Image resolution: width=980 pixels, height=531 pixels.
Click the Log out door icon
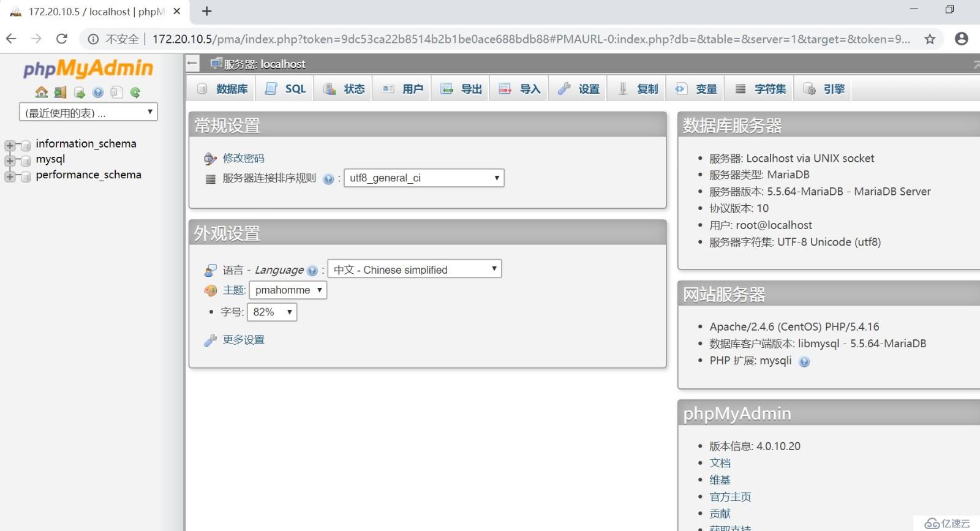pos(60,92)
